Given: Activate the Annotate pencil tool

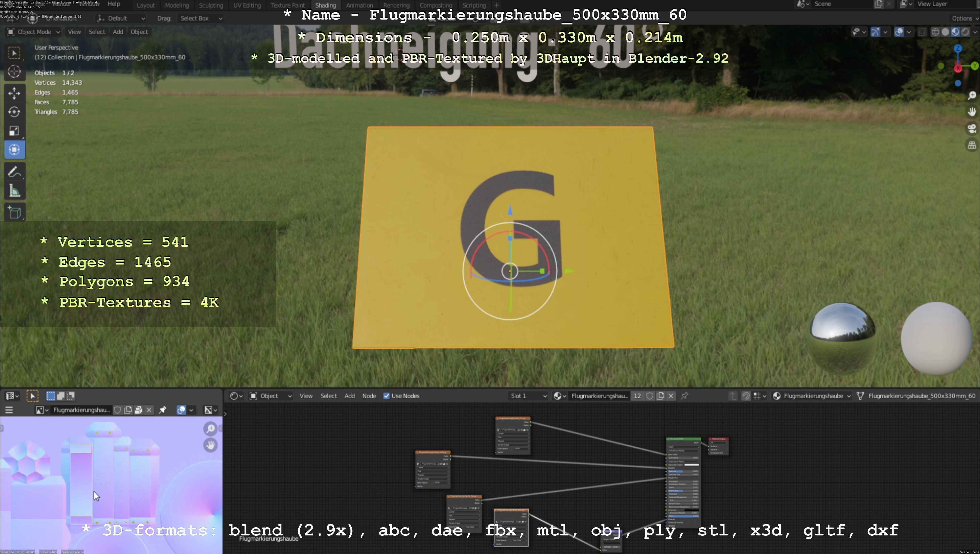Looking at the screenshot, I should tap(14, 172).
